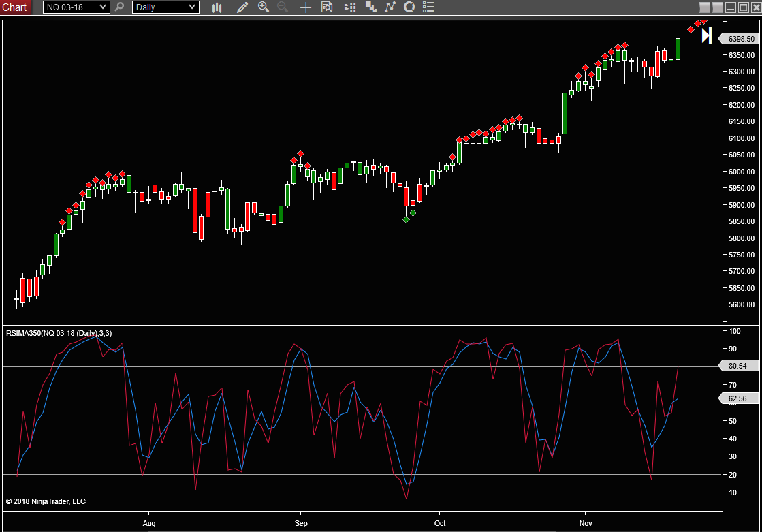
Task: Click the 6350.00 price axis label
Action: tap(742, 55)
